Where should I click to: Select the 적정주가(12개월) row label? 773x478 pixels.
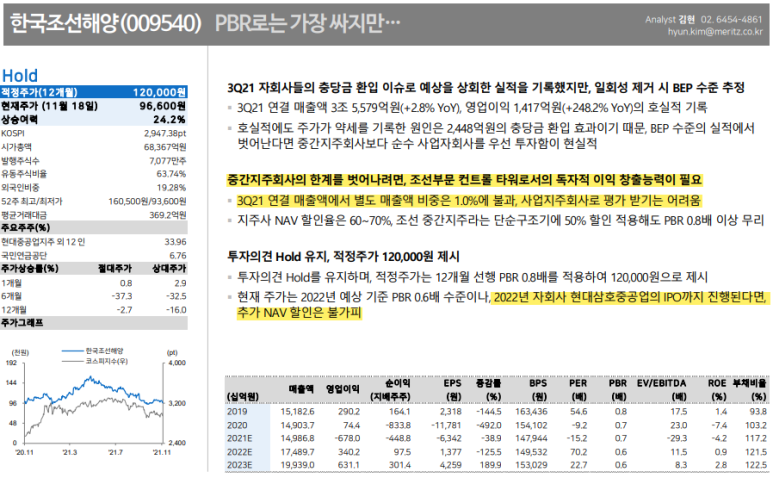coord(39,92)
